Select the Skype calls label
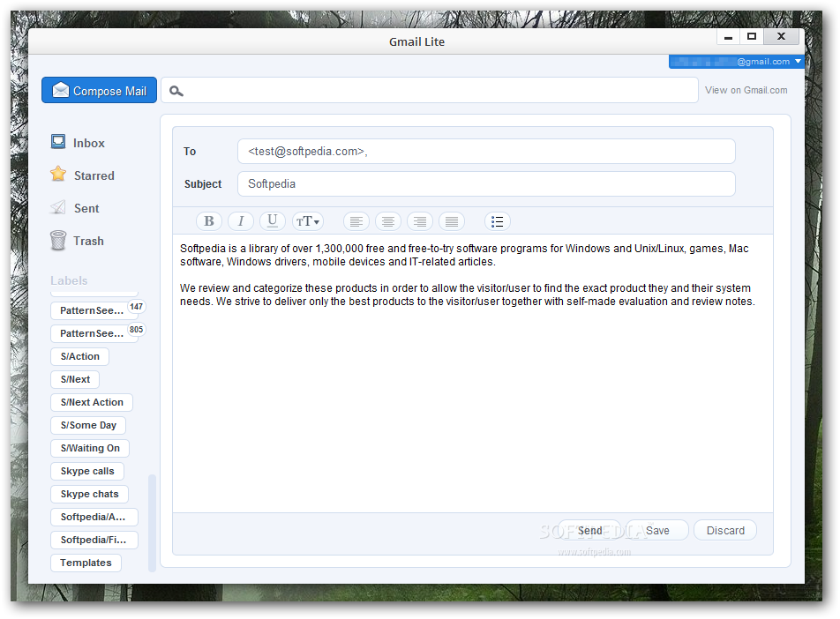This screenshot has height=619, width=840. point(87,471)
